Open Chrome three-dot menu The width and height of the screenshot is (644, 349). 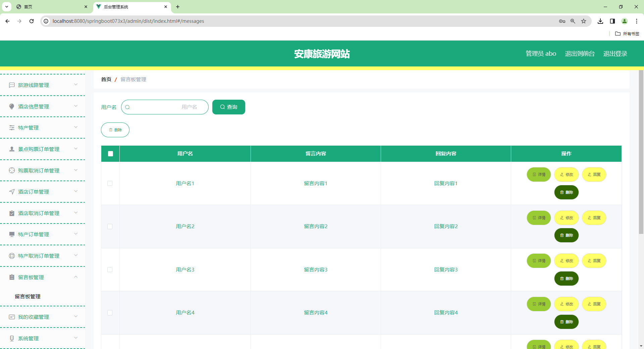pyautogui.click(x=637, y=21)
